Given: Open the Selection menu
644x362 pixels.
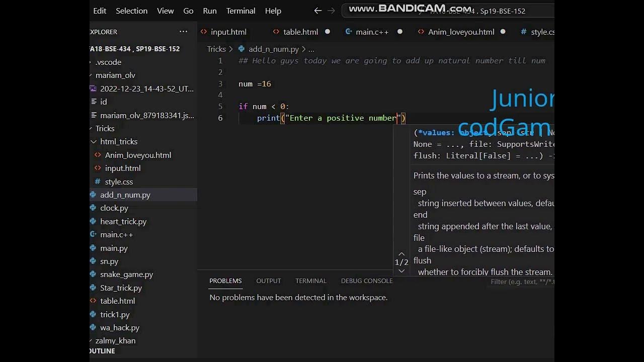Looking at the screenshot, I should point(132,11).
